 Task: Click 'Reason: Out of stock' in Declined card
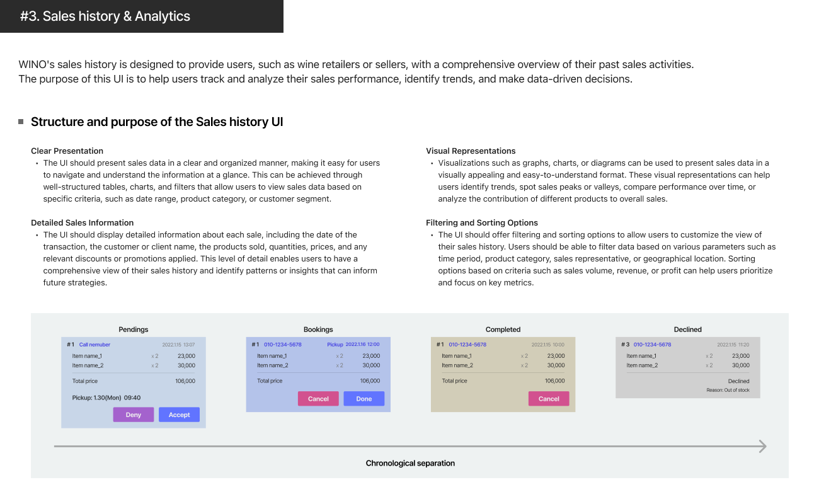[x=728, y=391]
